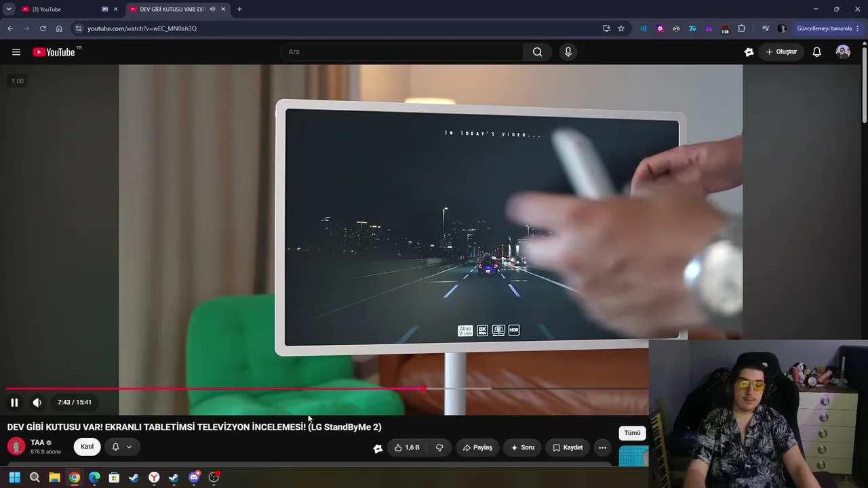Close the (1) YouTube tab
This screenshot has width=868, height=488.
tap(115, 9)
